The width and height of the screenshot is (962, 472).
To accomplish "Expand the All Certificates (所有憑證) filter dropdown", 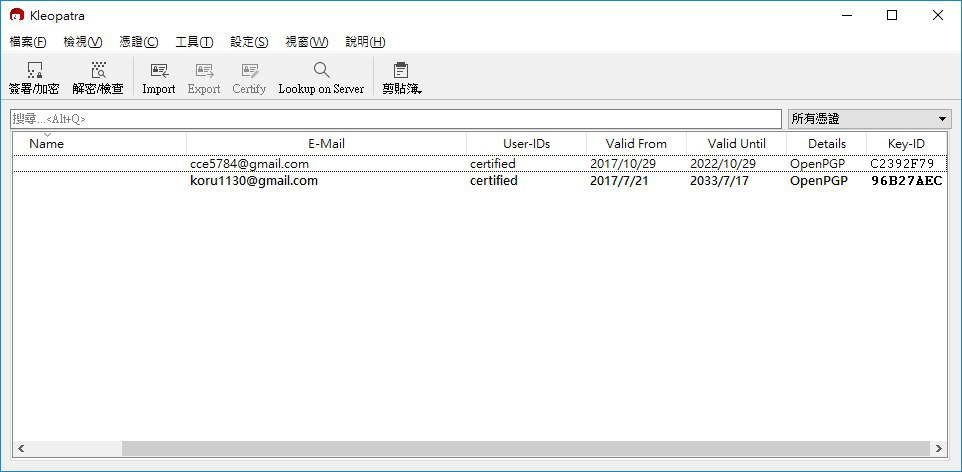I will click(x=869, y=119).
